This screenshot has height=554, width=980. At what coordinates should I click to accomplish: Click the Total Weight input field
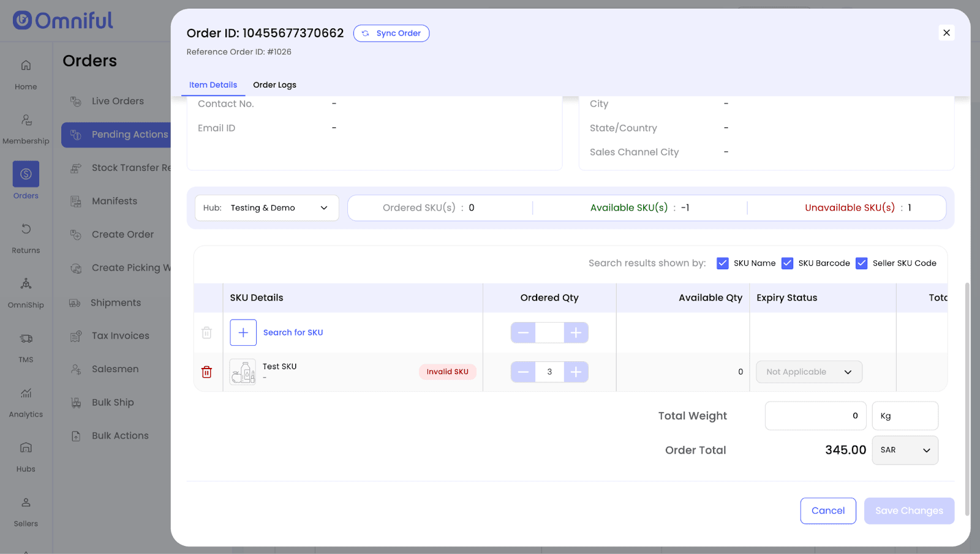click(815, 416)
